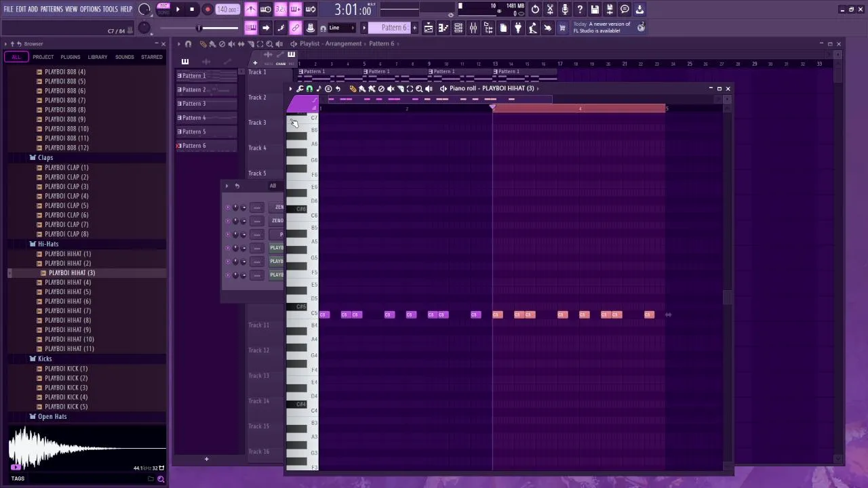The image size is (868, 488).
Task: Click the undo history circular arrow icon
Action: pyautogui.click(x=535, y=9)
